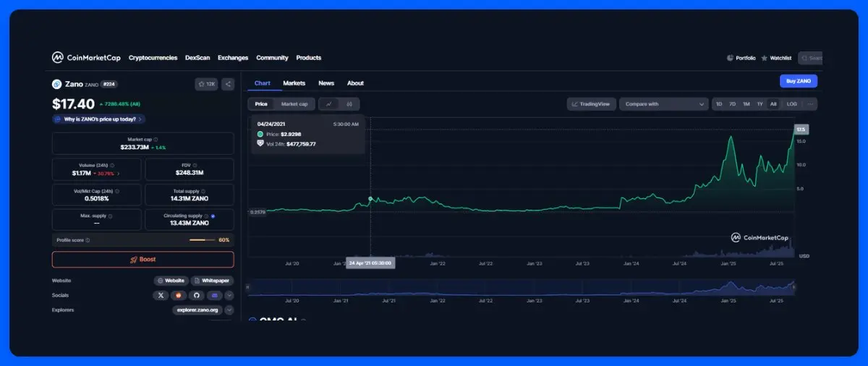868x366 pixels.
Task: Open 'Why is ZANO's price up today?'
Action: pos(98,119)
